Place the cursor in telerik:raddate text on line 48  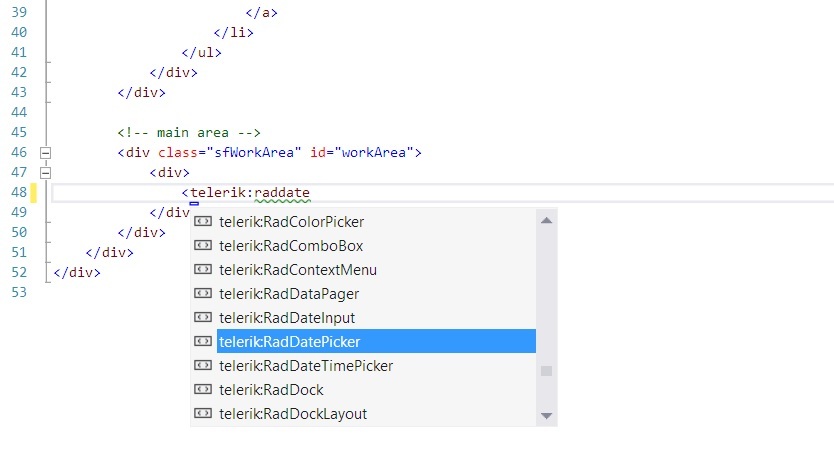point(250,192)
